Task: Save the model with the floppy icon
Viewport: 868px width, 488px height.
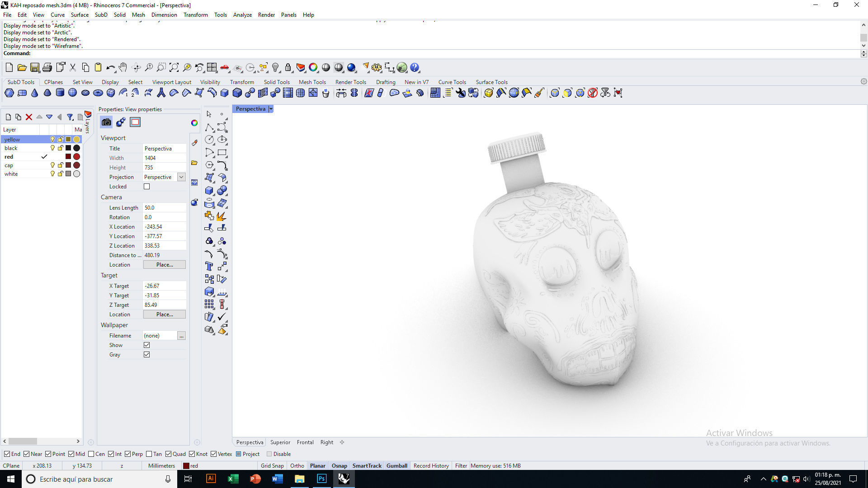Action: coord(34,68)
